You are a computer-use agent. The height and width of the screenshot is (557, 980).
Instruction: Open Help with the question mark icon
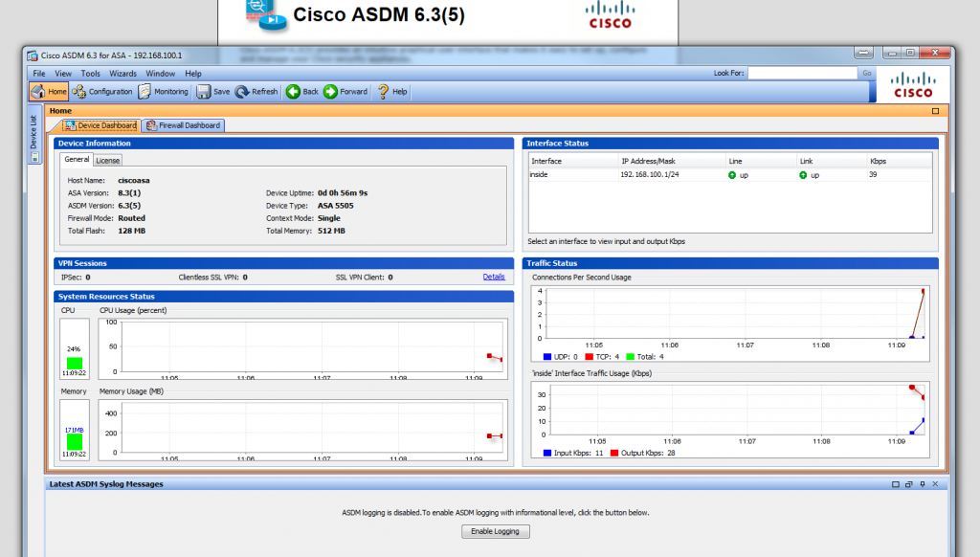[x=392, y=91]
